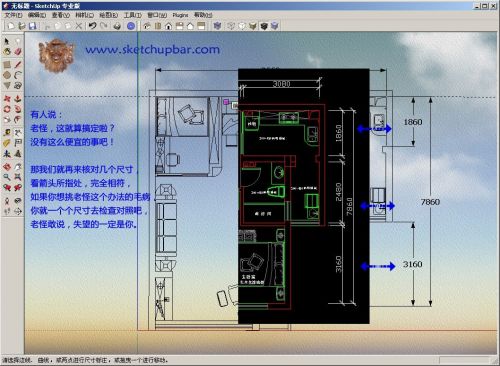Viewport: 500px width, 366px height.
Task: Open the 文件 (File) menu
Action: 13,15
